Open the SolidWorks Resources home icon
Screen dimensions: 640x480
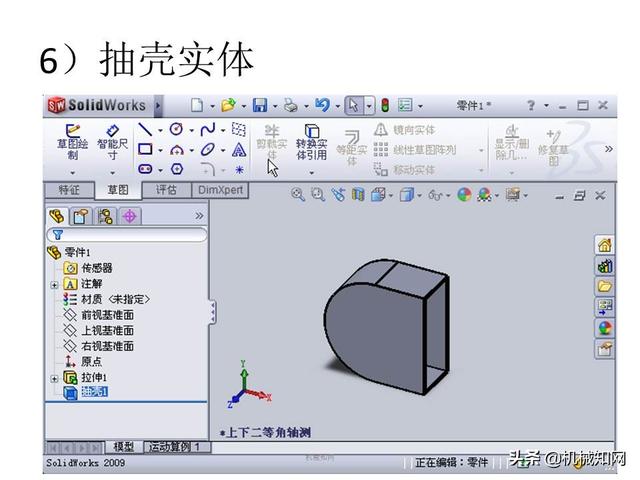tap(604, 245)
